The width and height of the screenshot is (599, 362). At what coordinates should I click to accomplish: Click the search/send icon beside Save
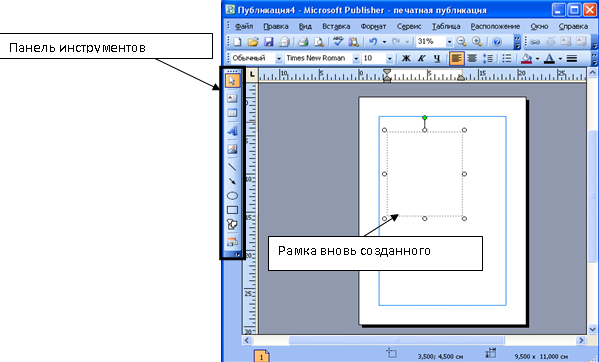tap(284, 42)
